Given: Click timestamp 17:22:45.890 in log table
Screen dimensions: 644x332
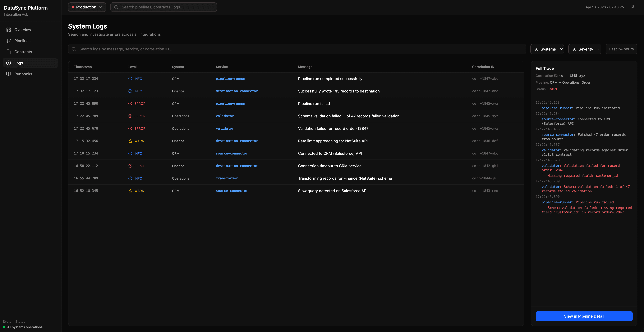Looking at the screenshot, I should click(x=86, y=104).
